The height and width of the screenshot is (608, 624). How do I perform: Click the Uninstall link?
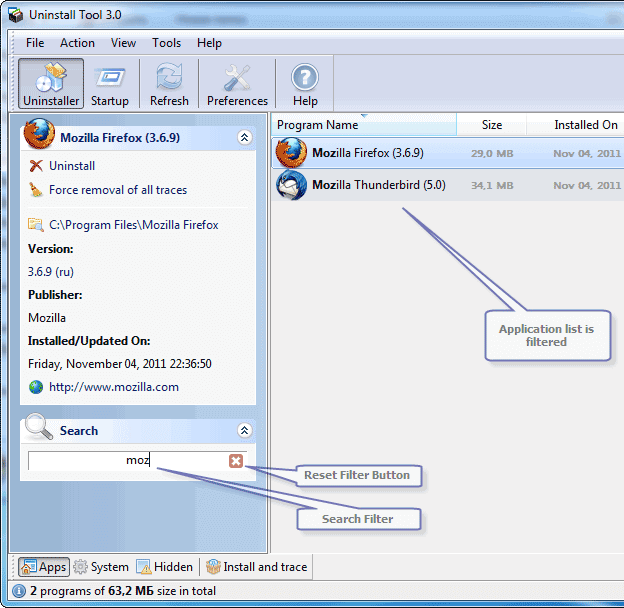tap(72, 166)
